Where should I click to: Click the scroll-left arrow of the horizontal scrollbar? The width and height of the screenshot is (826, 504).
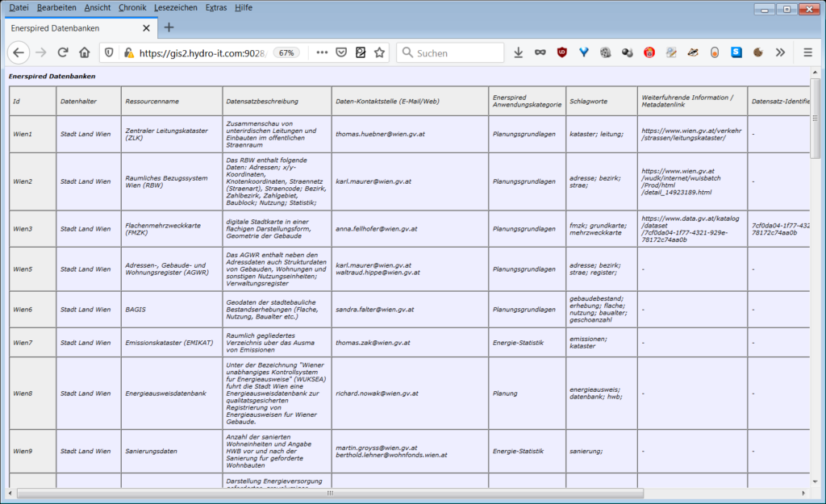tap(10, 493)
